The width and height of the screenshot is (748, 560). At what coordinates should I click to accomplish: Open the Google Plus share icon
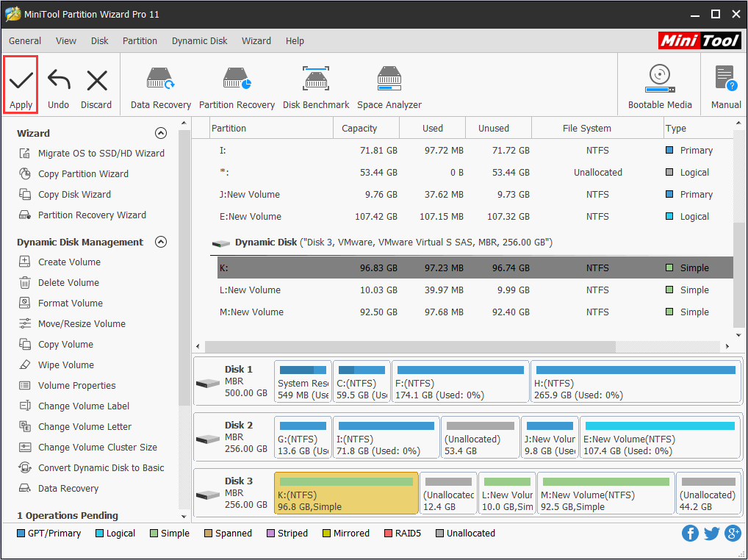[x=733, y=534]
